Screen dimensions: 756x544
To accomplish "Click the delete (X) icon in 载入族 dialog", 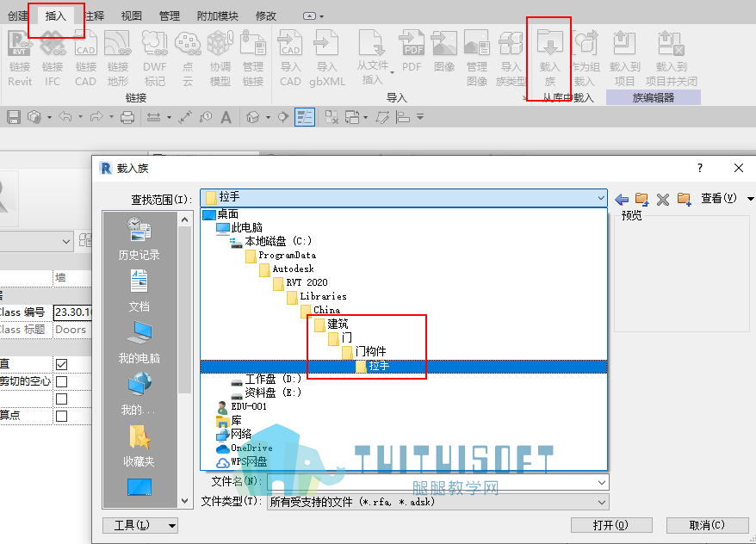I will click(663, 199).
